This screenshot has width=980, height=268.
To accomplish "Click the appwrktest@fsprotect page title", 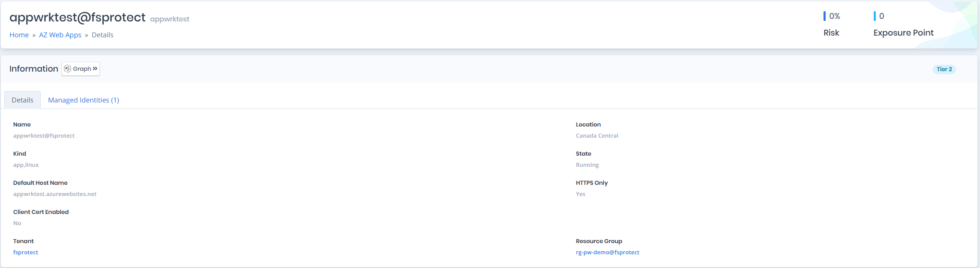I will pos(78,17).
